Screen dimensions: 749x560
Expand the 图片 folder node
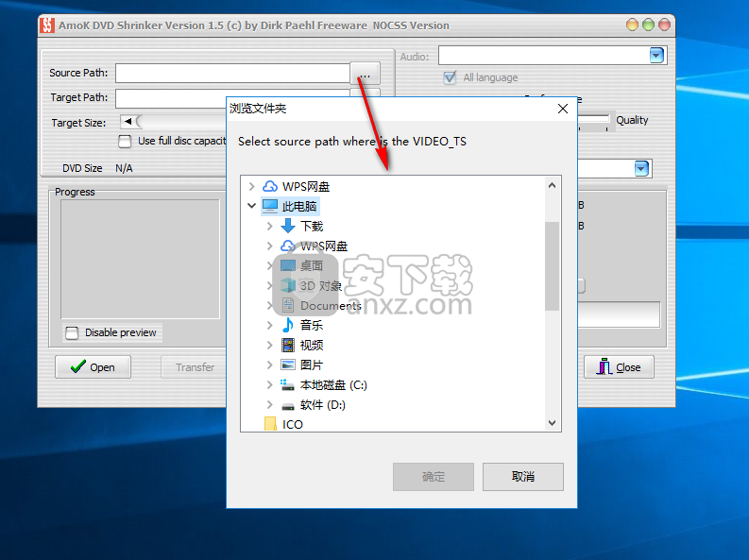coord(270,365)
